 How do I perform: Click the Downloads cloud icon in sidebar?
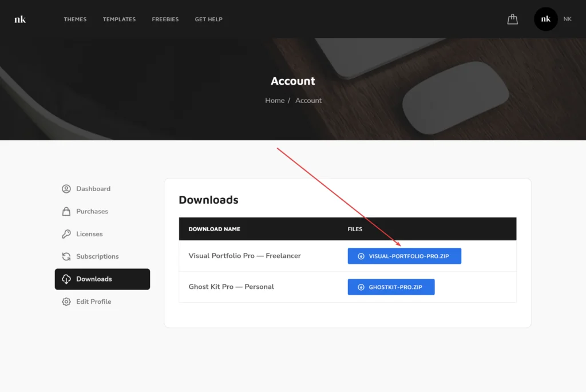pyautogui.click(x=66, y=279)
